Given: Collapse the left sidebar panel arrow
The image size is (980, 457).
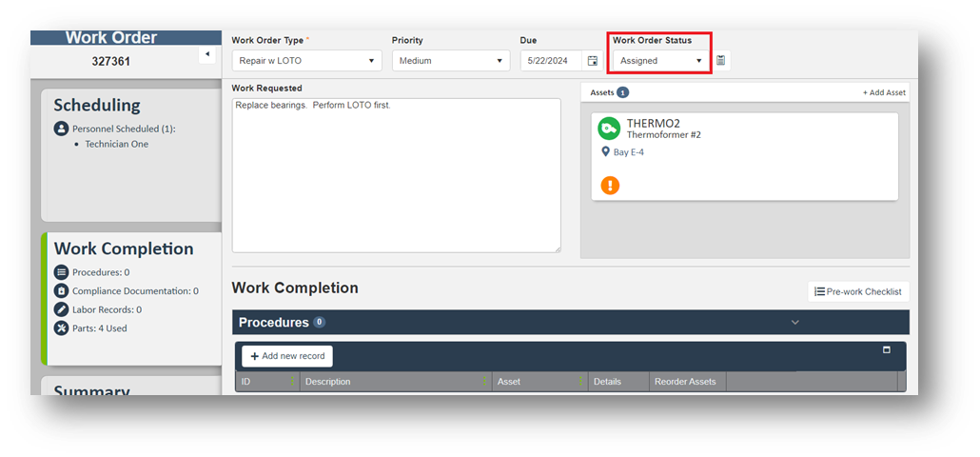Looking at the screenshot, I should point(208,55).
